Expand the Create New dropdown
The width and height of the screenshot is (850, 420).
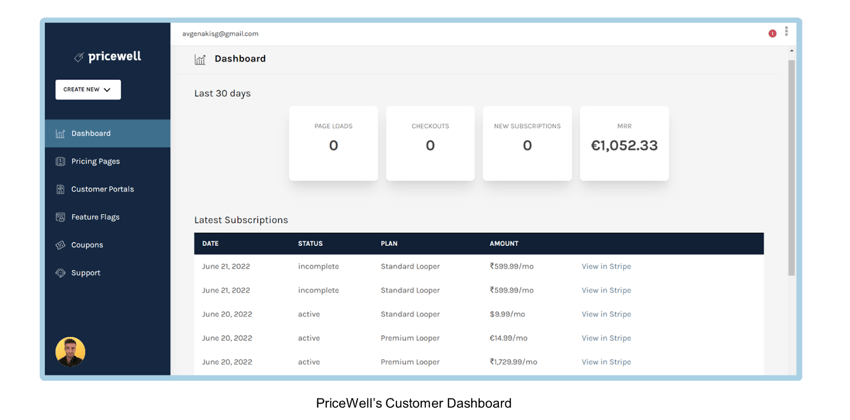click(88, 90)
